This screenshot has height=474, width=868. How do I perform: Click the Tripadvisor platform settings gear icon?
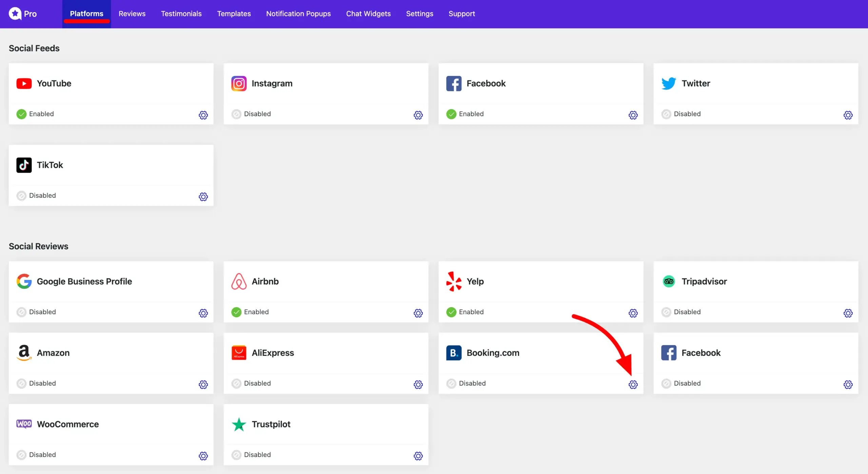tap(848, 313)
